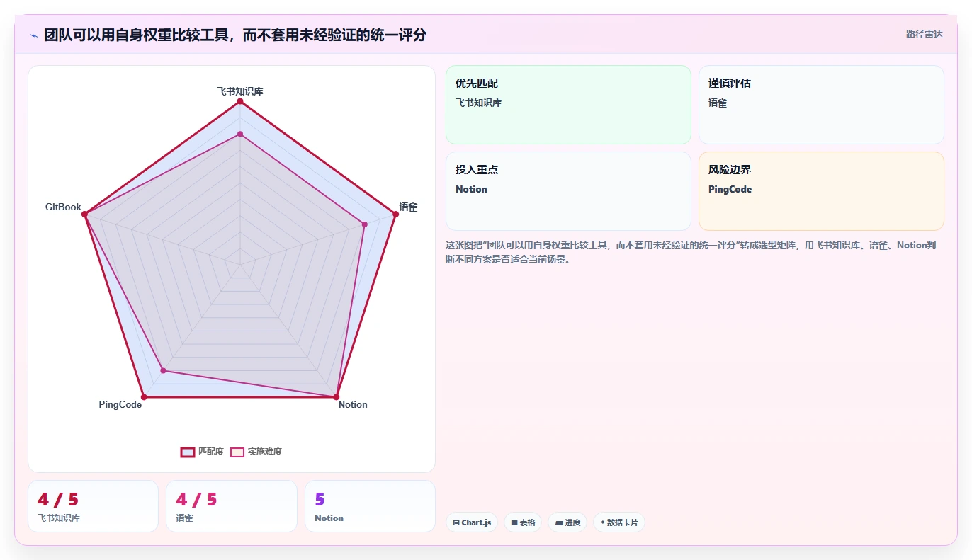Image resolution: width=972 pixels, height=560 pixels.
Task: Click the inner 实施难度 point on PingCode axis
Action: pos(163,370)
